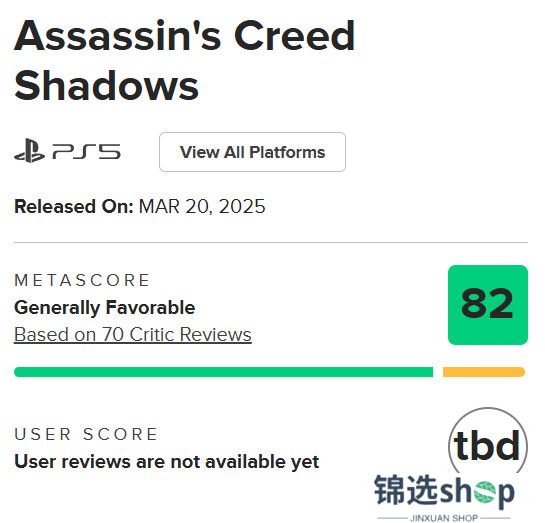This screenshot has height=523, width=545.
Task: Click the Chinese characters in shop logo
Action: point(405,490)
